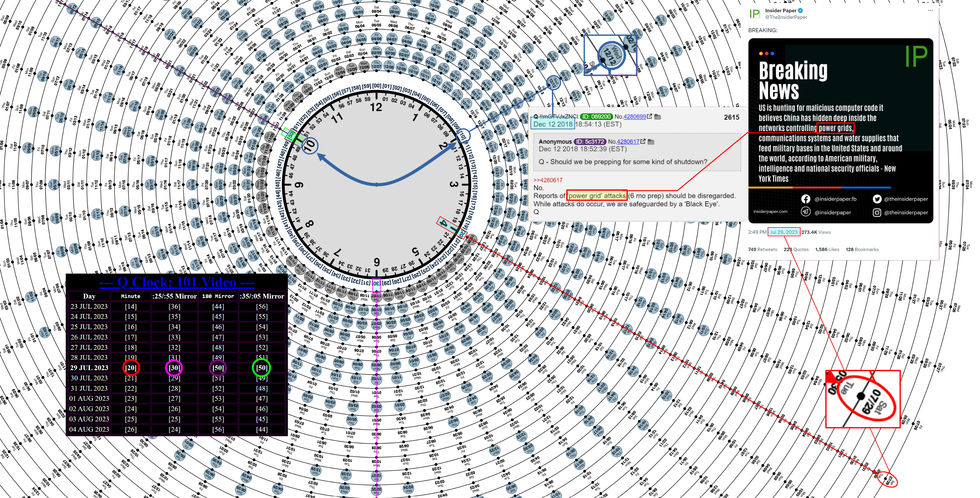The width and height of the screenshot is (980, 498).
Task: Click the Instagram icon in the news card
Action: 877,212
